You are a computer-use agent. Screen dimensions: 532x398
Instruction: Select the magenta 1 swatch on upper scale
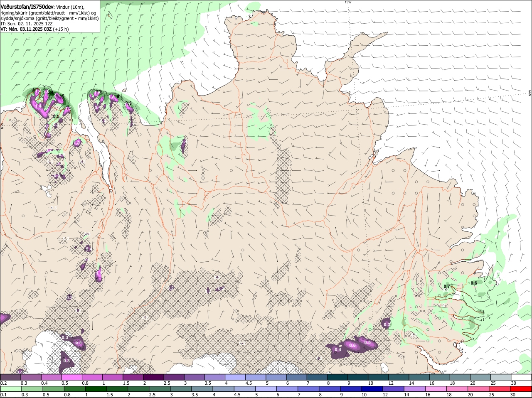pyautogui.click(x=112, y=377)
